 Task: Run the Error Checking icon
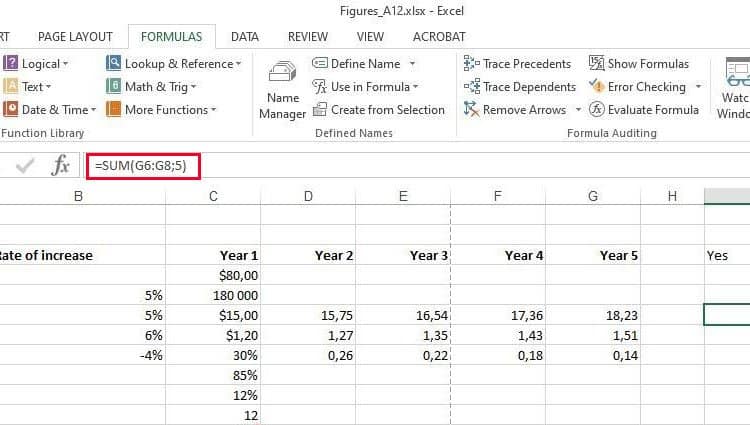coord(596,87)
